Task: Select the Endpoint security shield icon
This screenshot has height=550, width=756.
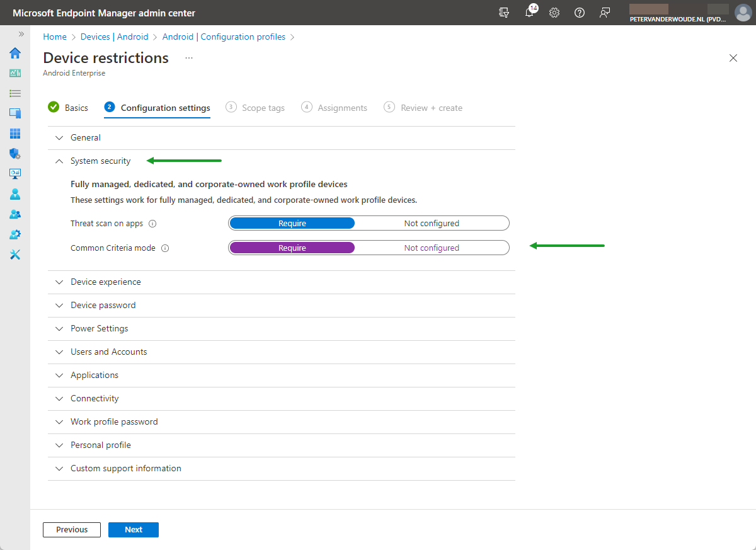Action: (x=14, y=154)
